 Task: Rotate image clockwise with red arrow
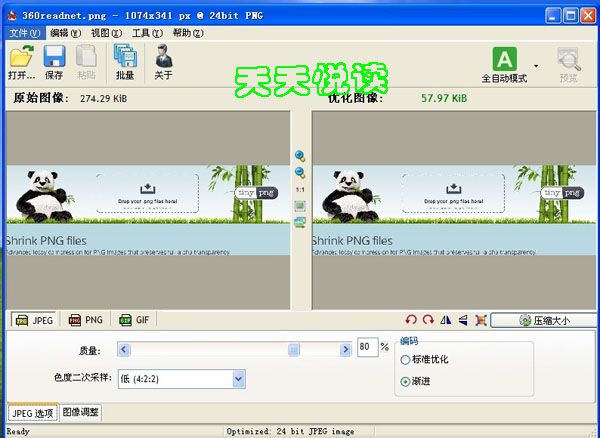point(428,320)
